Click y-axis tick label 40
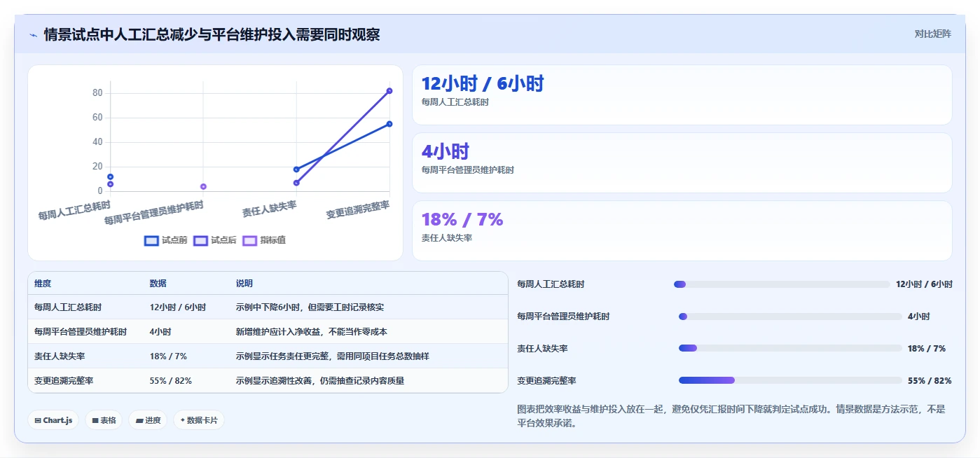Screen dimensions: 980x458 pyautogui.click(x=97, y=142)
